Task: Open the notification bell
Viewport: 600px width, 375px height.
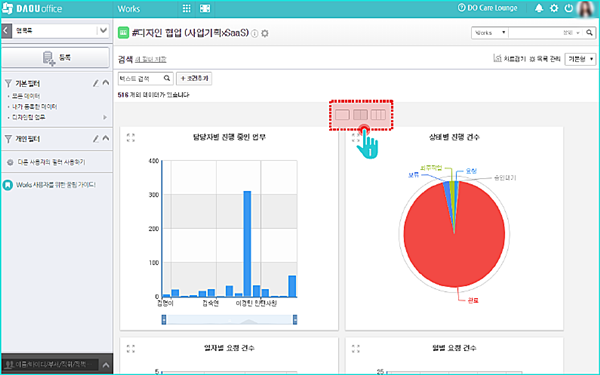Action: click(539, 8)
